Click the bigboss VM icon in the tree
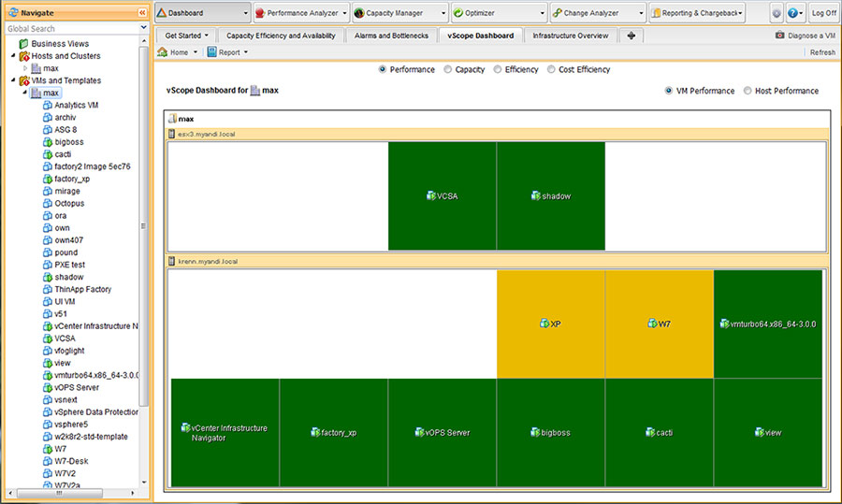 tap(48, 142)
